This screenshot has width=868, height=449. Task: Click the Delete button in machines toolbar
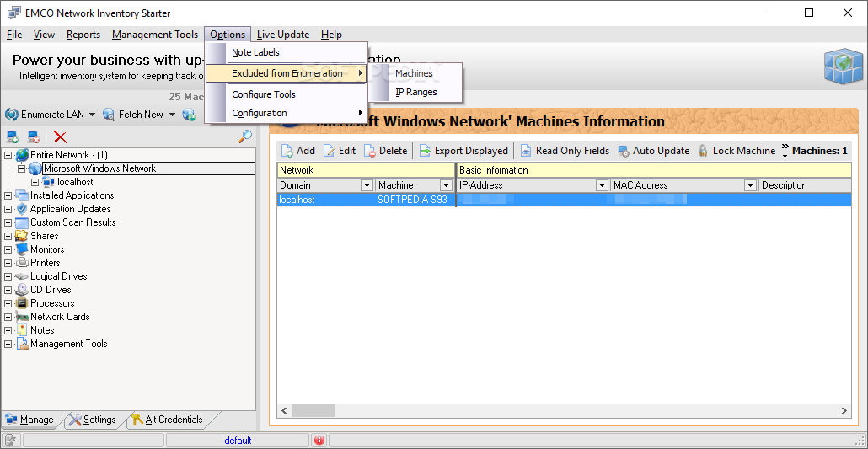click(x=385, y=151)
